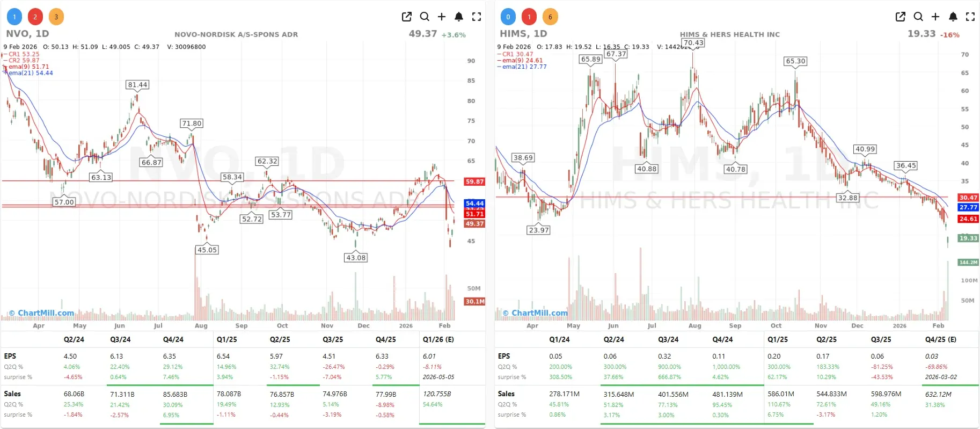Click the HIMS chart search magnifier icon

(918, 17)
